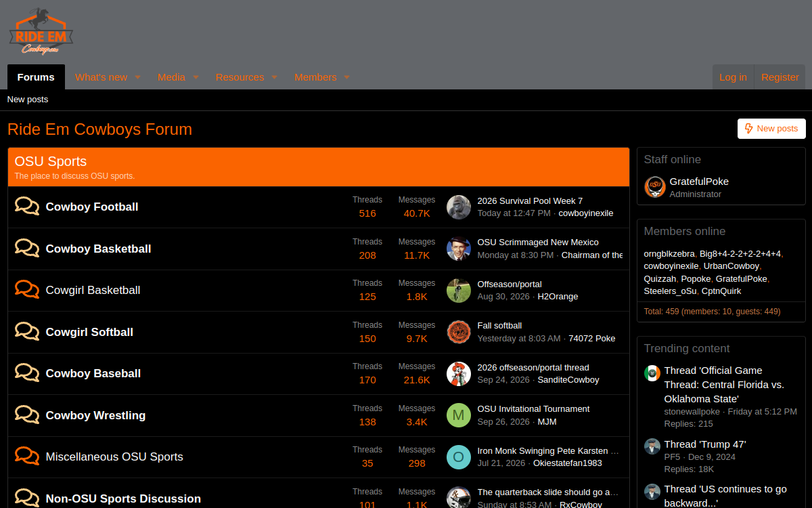The width and height of the screenshot is (812, 508).
Task: Open the Fall softball thread
Action: 499,325
